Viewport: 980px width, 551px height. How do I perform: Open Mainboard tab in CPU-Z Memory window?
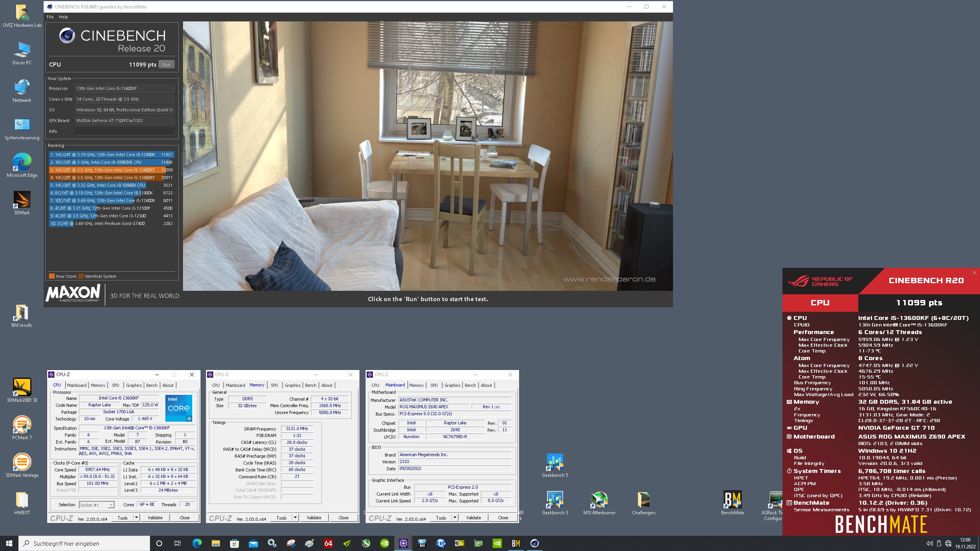pyautogui.click(x=235, y=385)
